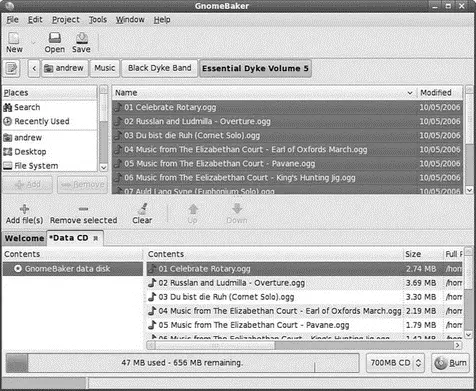Go to the andrew path folder
The width and height of the screenshot is (476, 391).
tap(65, 68)
